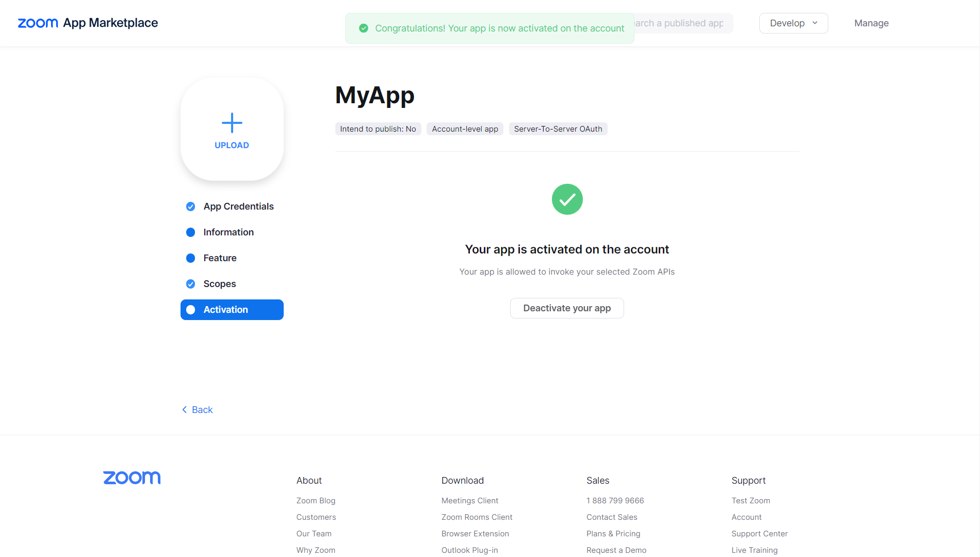Click the MyApp title
The height and width of the screenshot is (557, 980).
tap(375, 96)
